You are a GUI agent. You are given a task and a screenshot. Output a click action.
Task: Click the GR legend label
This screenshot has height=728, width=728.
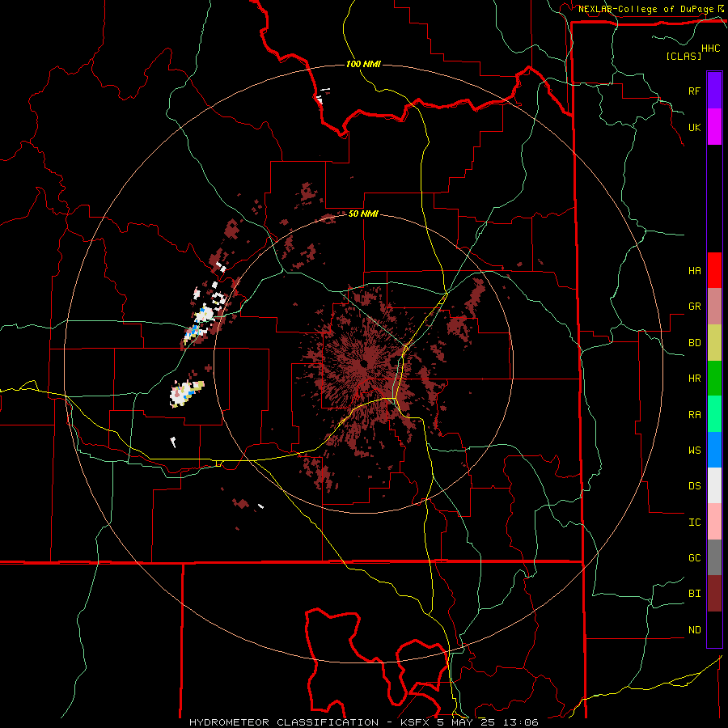[x=694, y=307]
